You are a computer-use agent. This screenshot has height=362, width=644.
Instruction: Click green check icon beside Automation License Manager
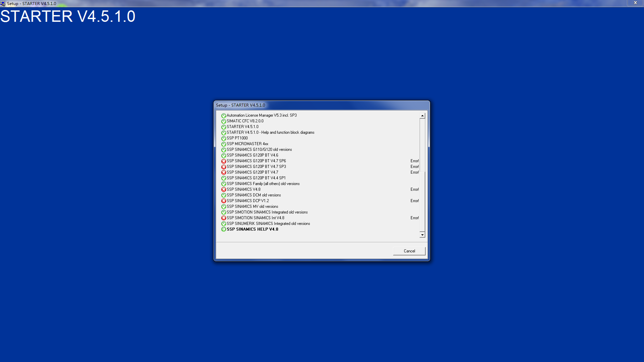[223, 116]
